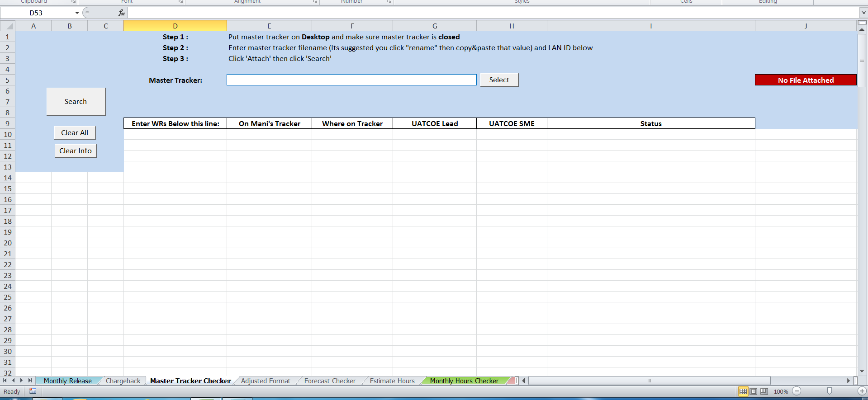Viewport: 868px width, 400px height.
Task: Click the Master Tracker filename input field
Action: pyautogui.click(x=351, y=80)
